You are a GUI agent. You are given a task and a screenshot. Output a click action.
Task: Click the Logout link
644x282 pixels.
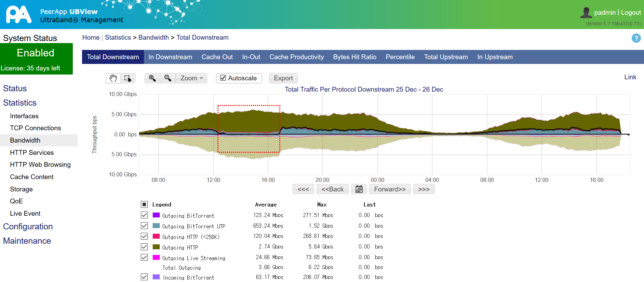click(x=631, y=13)
